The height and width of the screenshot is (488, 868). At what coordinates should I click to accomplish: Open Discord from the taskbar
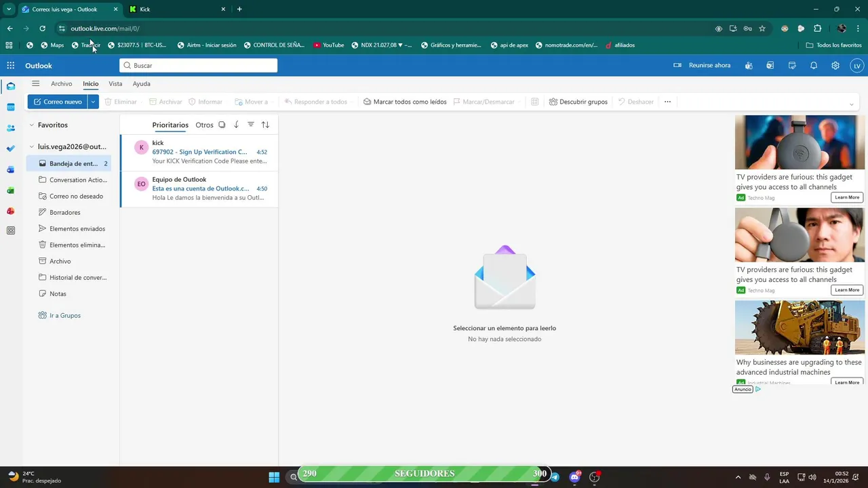[575, 476]
